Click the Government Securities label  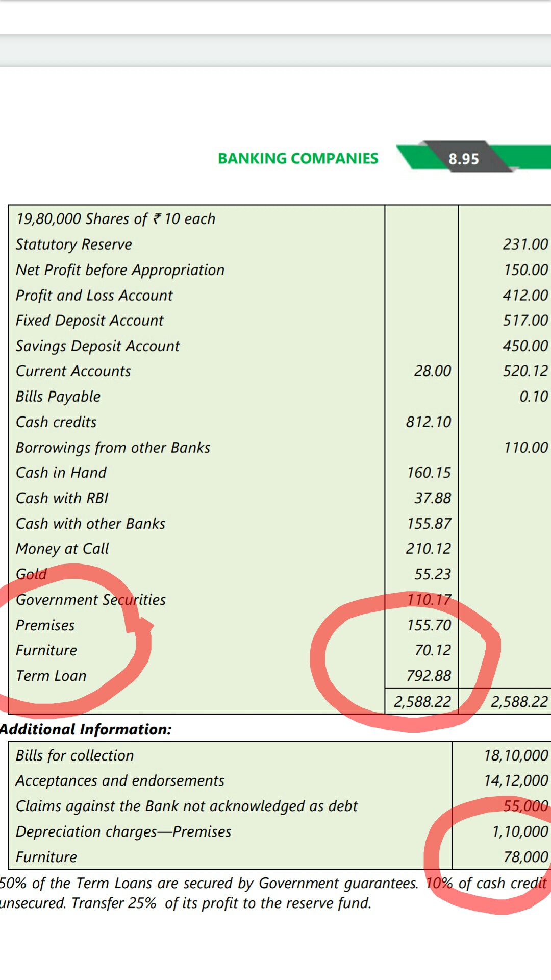click(x=91, y=600)
